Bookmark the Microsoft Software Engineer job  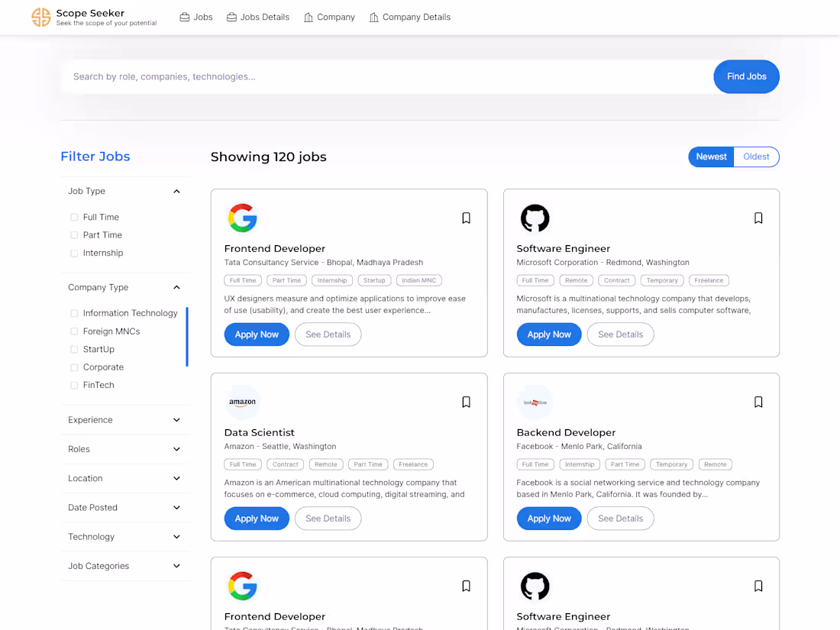758,218
